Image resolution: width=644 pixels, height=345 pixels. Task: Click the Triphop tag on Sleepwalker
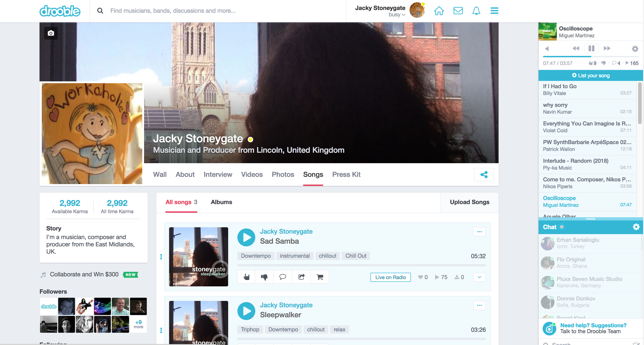[x=250, y=330]
